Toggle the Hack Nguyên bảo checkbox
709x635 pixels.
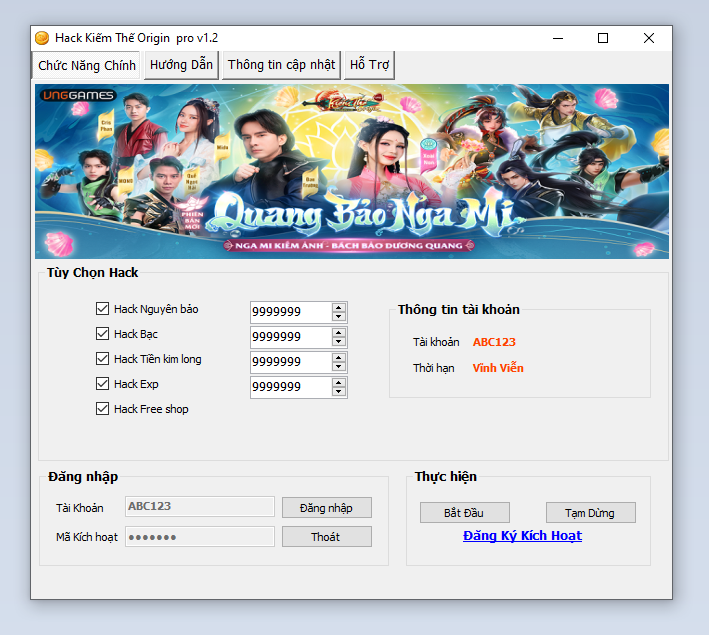(x=102, y=309)
